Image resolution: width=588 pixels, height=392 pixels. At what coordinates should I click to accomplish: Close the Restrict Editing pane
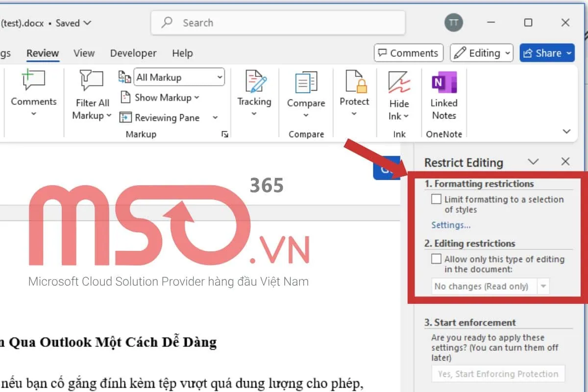click(x=565, y=162)
